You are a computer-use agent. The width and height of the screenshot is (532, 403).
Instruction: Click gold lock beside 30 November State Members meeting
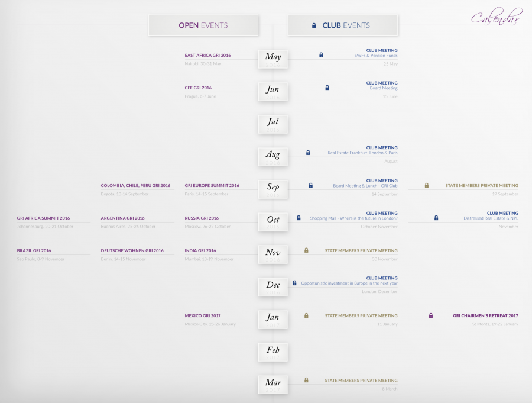point(306,250)
